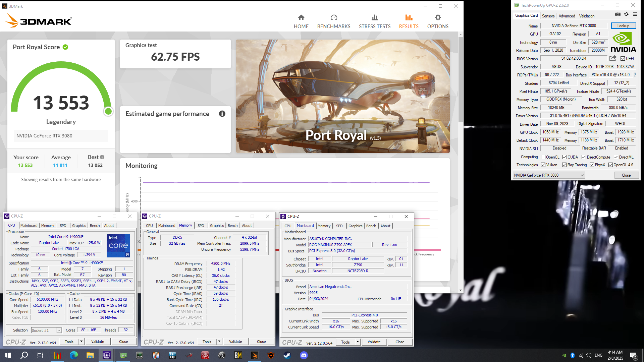Toggle the OpenCL checkbox in GPU-Z
This screenshot has width=644, height=362.
point(543,157)
